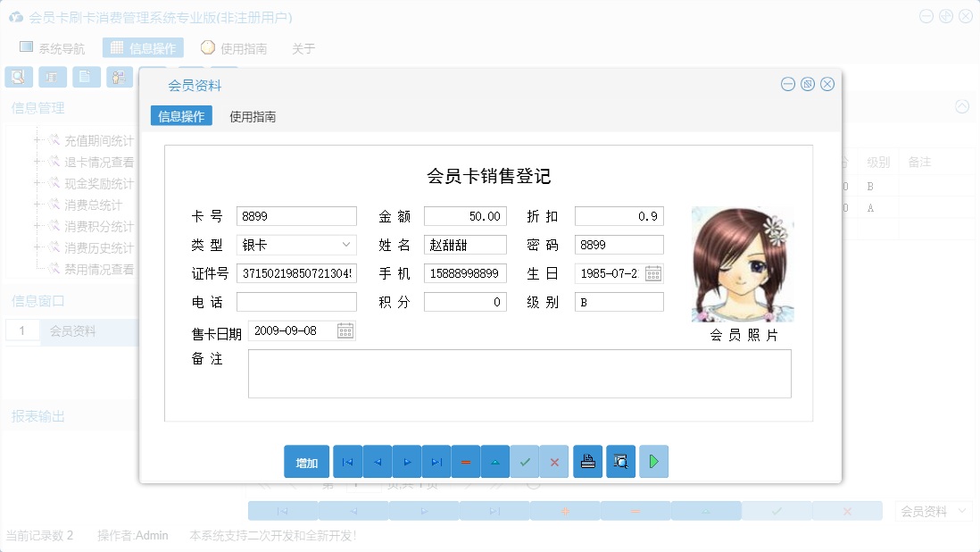Image resolution: width=980 pixels, height=552 pixels.
Task: Collapse panel with up-chevron circle icon
Action: (962, 106)
